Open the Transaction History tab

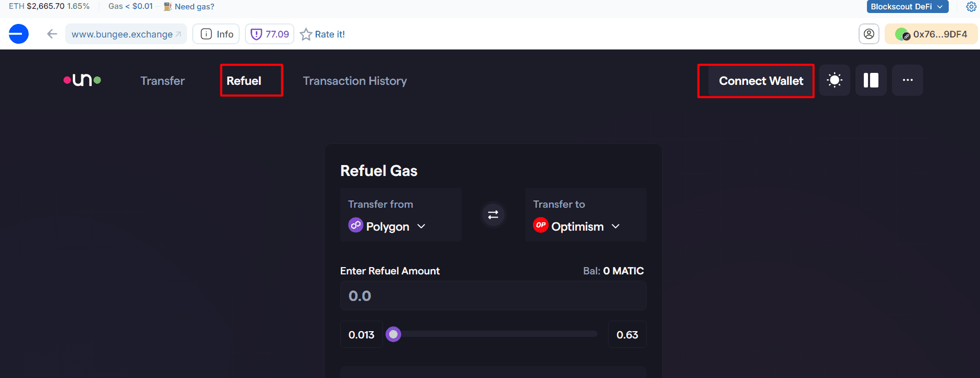pyautogui.click(x=355, y=81)
